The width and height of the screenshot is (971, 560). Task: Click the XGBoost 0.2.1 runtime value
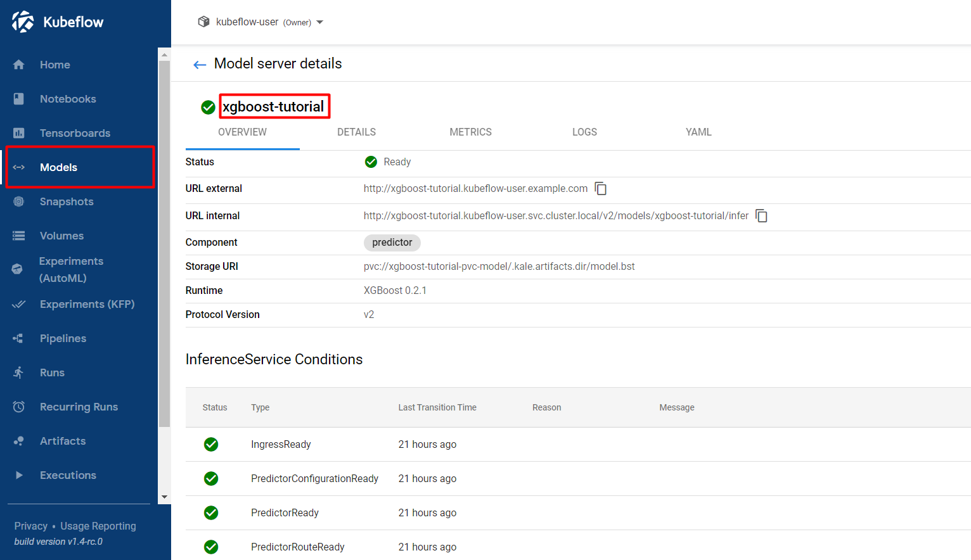[x=395, y=291]
